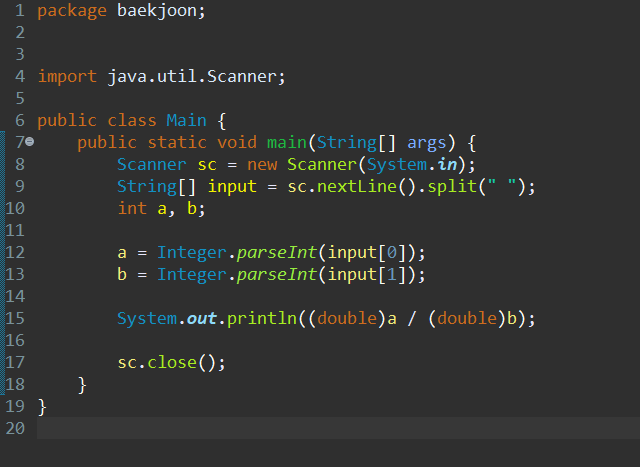This screenshot has height=467, width=640.
Task: Click 'java.util.Scanner' in the import statement
Action: (x=192, y=76)
